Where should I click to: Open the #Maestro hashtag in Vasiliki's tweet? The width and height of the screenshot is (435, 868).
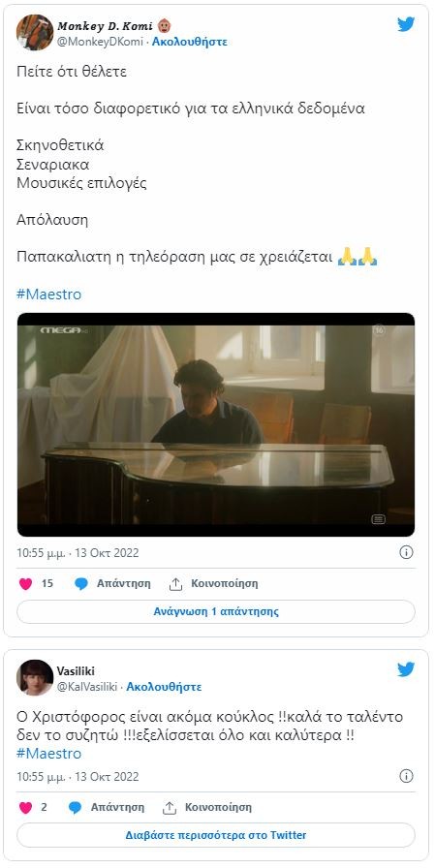pyautogui.click(x=48, y=754)
